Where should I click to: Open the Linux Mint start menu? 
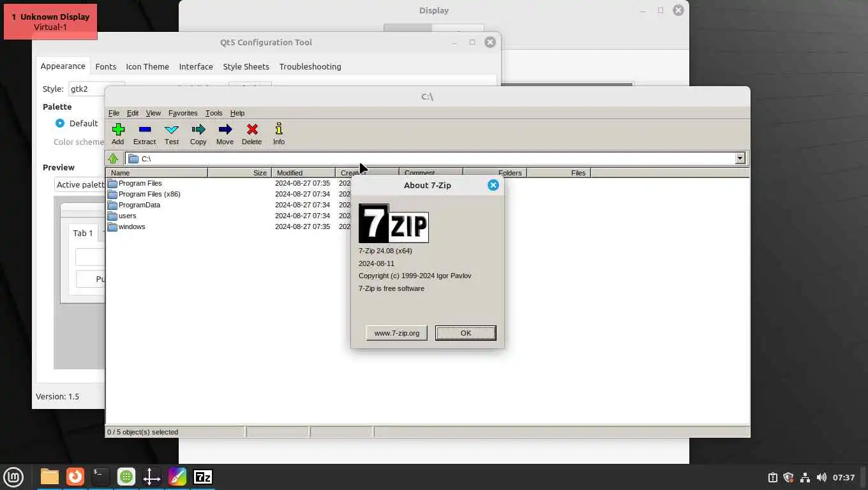point(13,477)
